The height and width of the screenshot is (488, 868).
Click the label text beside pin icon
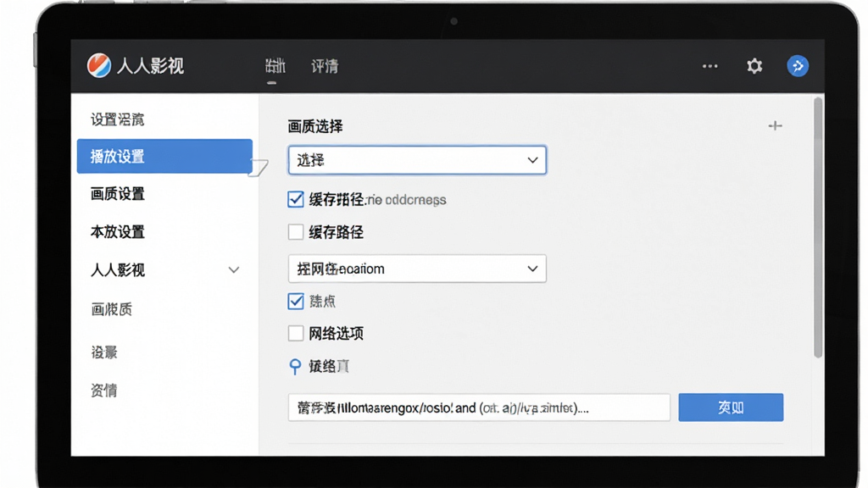pos(329,366)
